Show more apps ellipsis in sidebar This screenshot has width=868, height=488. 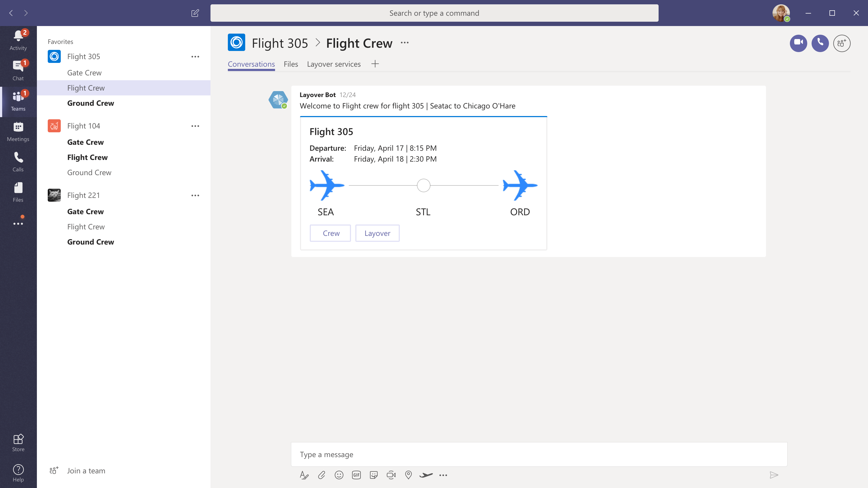point(18,223)
